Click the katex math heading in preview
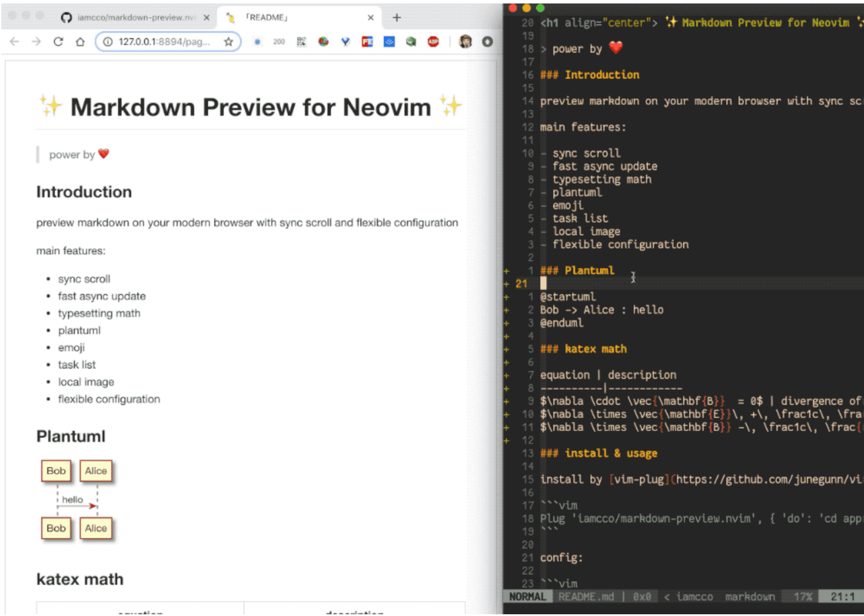Screen dimensions: 864x616 pos(80,579)
